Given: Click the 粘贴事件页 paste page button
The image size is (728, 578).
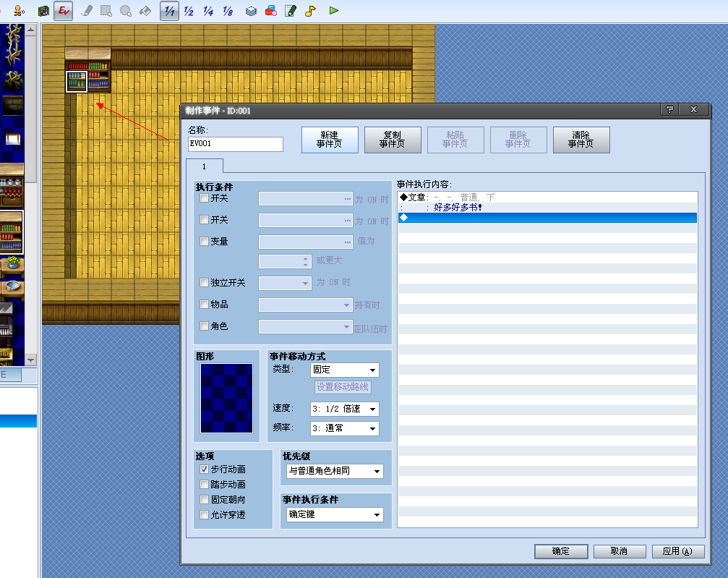Looking at the screenshot, I should pos(455,140).
